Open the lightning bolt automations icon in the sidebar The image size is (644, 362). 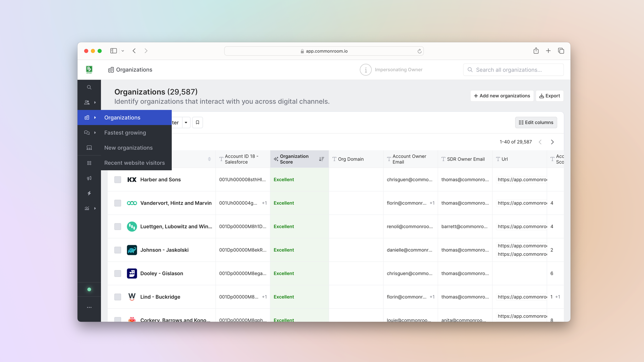(89, 193)
